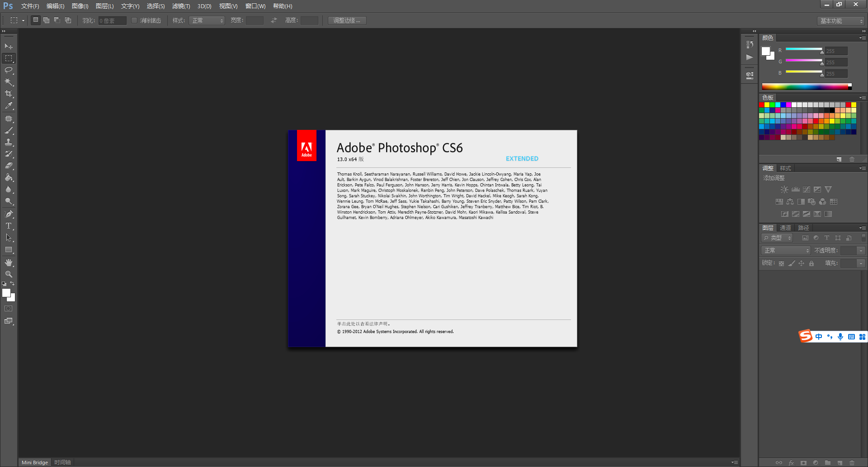This screenshot has height=467, width=868.
Task: Select the Pen tool
Action: (x=9, y=214)
